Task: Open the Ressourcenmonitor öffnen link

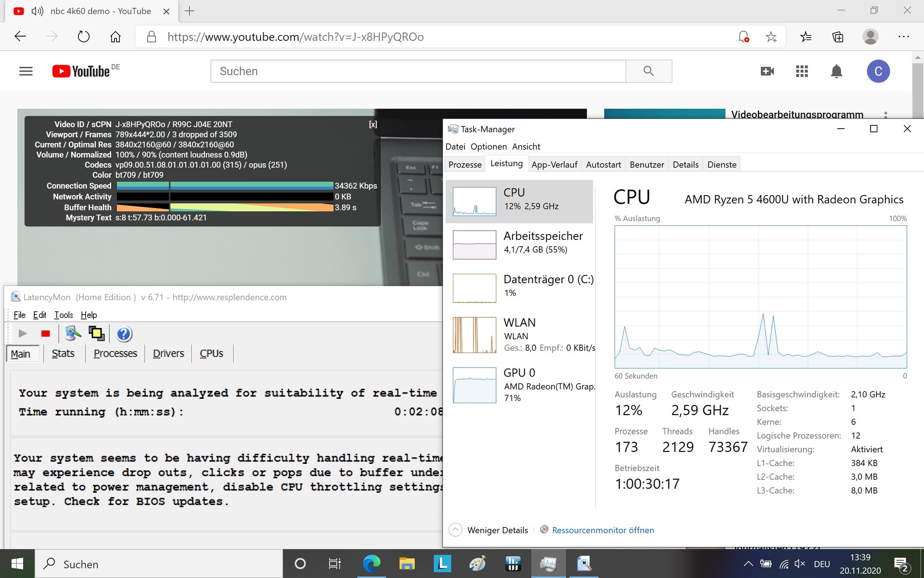Action: [x=603, y=530]
